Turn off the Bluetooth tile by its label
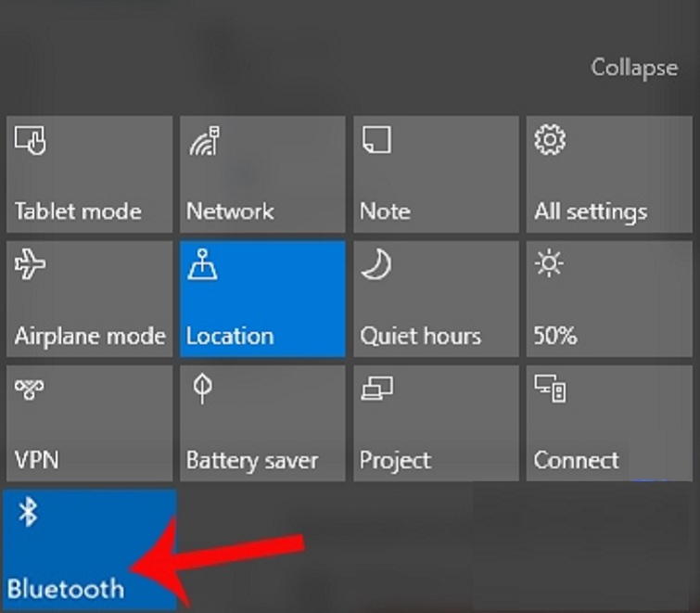This screenshot has width=700, height=613. 66,588
